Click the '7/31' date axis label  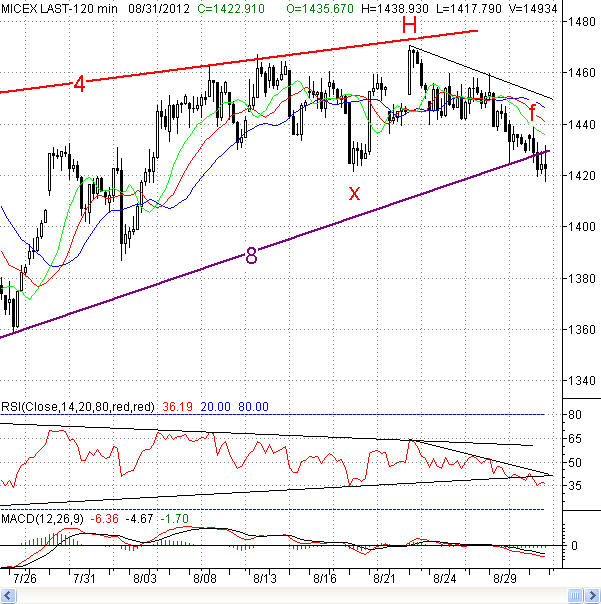[84, 579]
